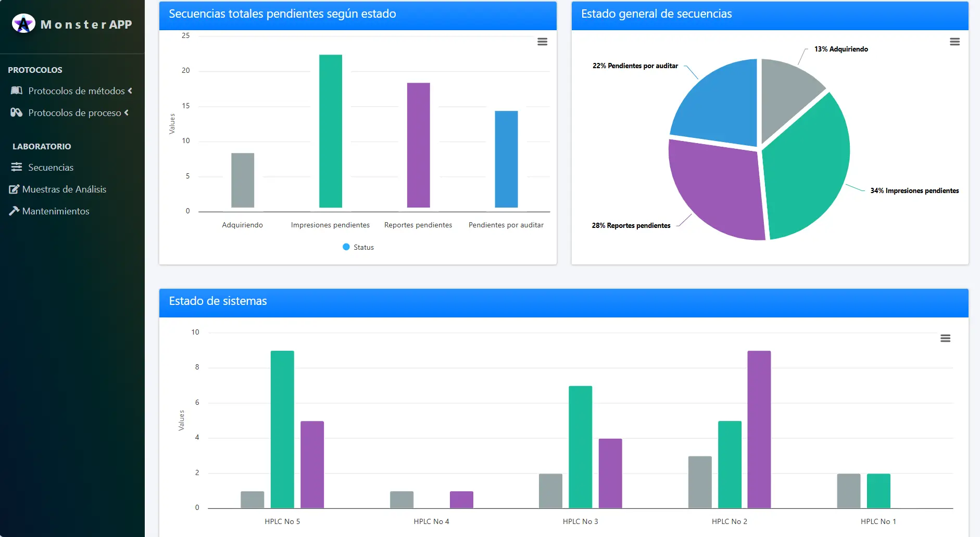Click the MonsterAPP logo icon
Image resolution: width=980 pixels, height=537 pixels.
pos(23,23)
